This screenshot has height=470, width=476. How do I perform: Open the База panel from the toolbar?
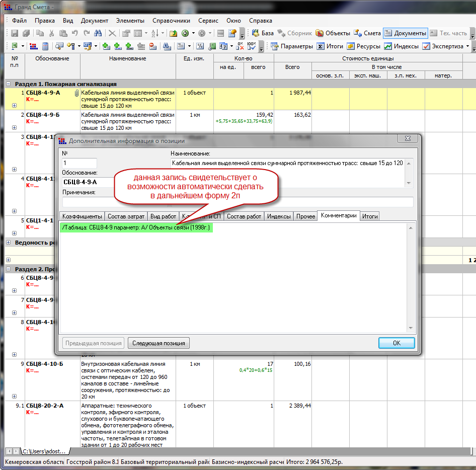pos(263,33)
